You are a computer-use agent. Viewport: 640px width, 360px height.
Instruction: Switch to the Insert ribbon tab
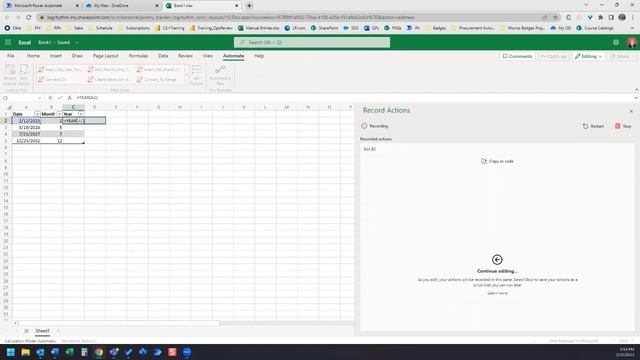(x=56, y=56)
